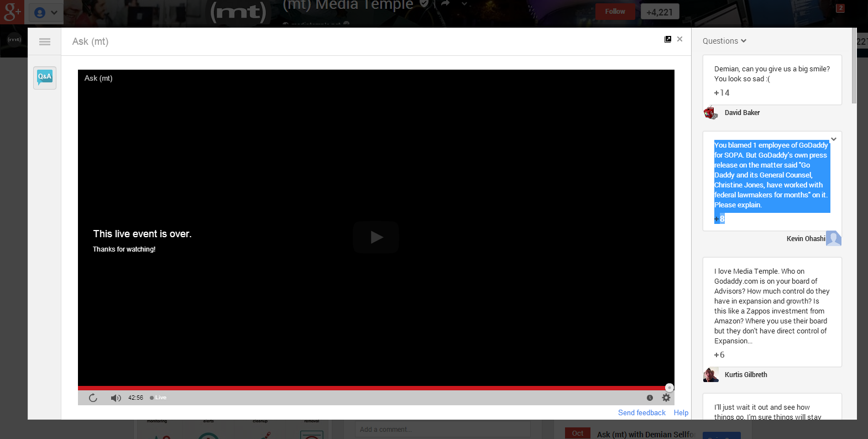Upvote the +14 big smile question
The image size is (868, 439).
(721, 93)
